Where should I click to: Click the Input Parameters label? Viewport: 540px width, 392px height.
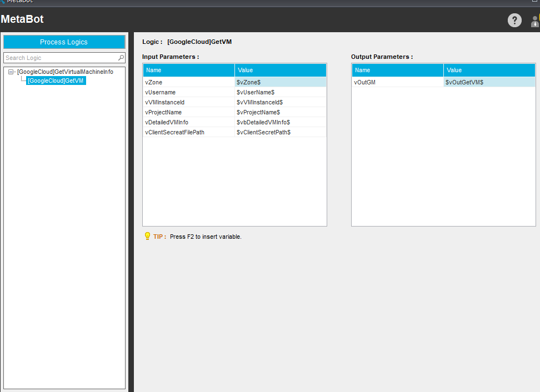click(x=171, y=57)
